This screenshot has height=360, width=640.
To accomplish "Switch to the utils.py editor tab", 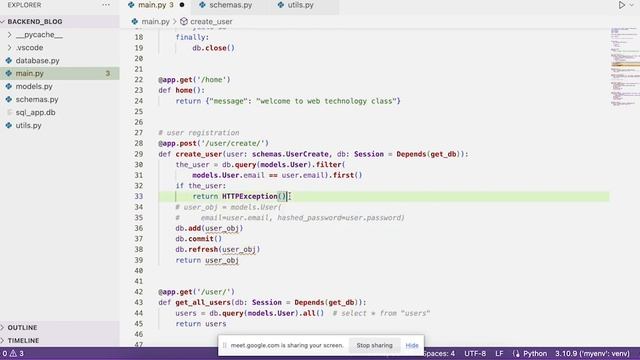I will [x=300, y=5].
